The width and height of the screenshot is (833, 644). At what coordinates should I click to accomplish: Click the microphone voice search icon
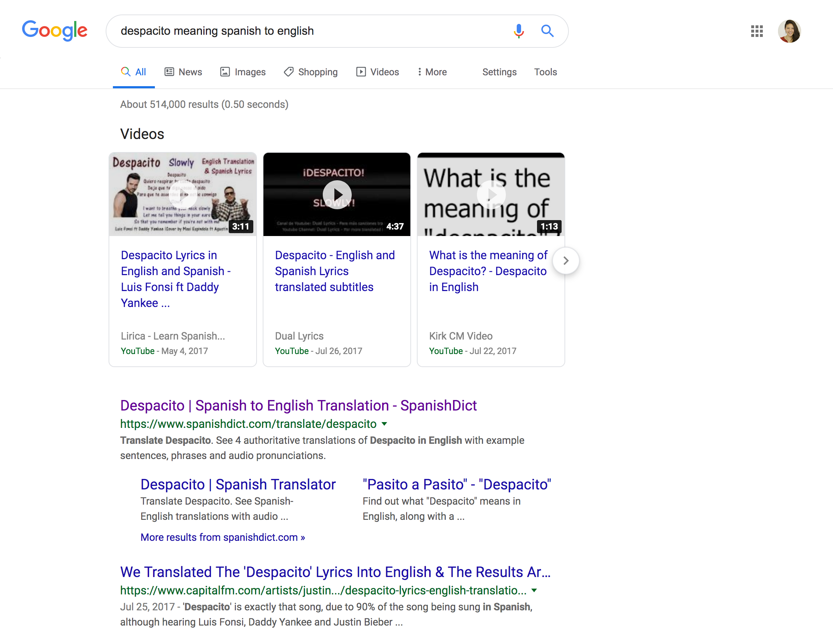tap(518, 31)
